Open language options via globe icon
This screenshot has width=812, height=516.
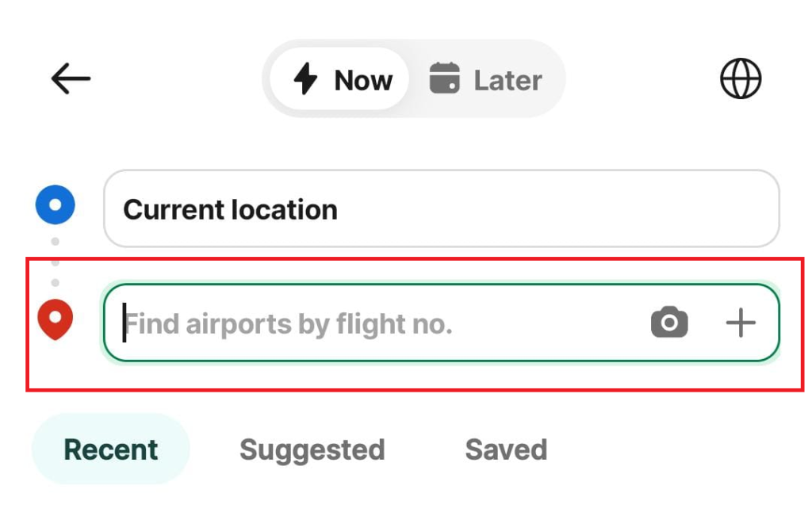coord(741,78)
